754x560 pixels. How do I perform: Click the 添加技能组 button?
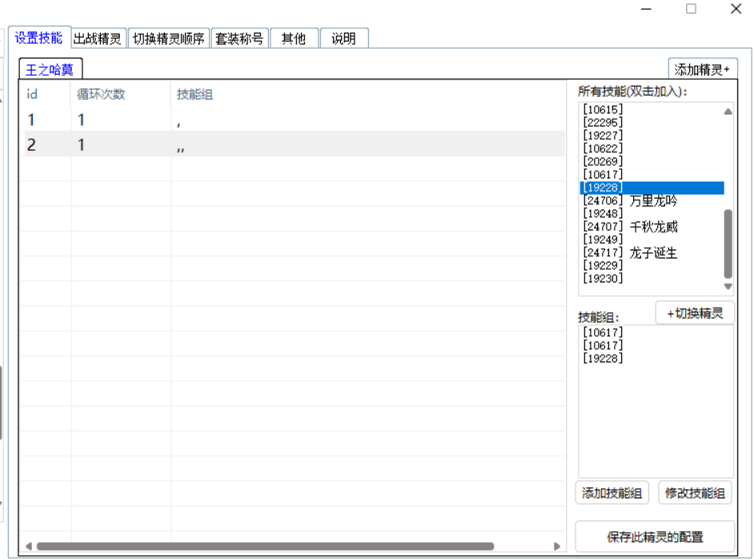click(612, 493)
